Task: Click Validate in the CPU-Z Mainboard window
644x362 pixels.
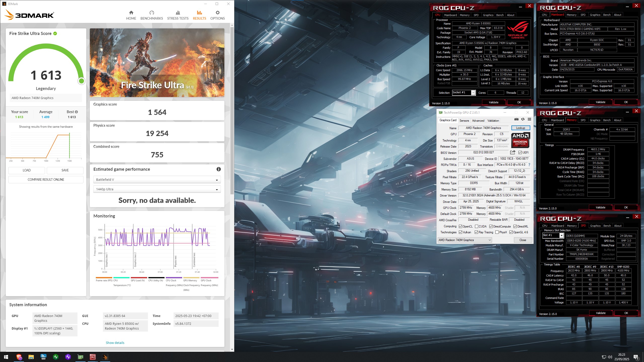Action: click(x=600, y=102)
